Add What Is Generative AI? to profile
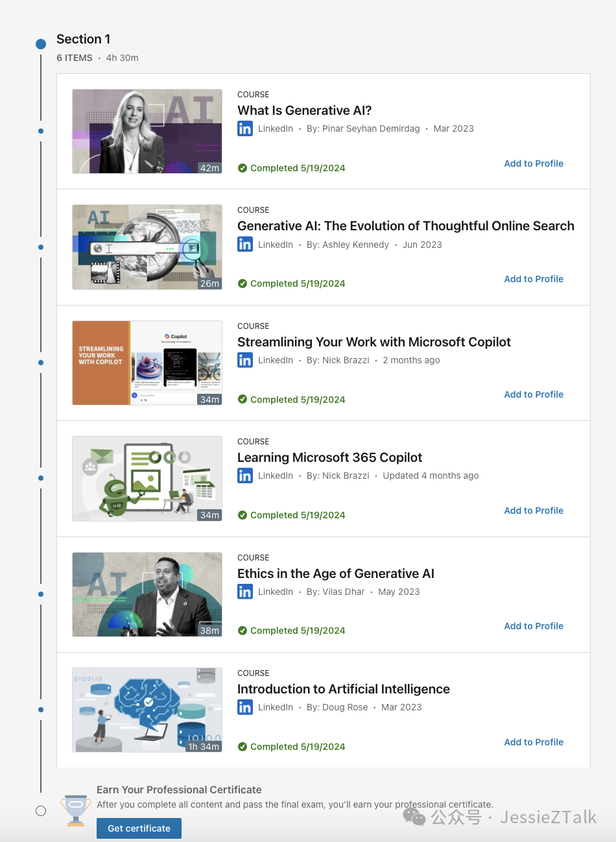Viewport: 616px width, 842px height. click(534, 163)
